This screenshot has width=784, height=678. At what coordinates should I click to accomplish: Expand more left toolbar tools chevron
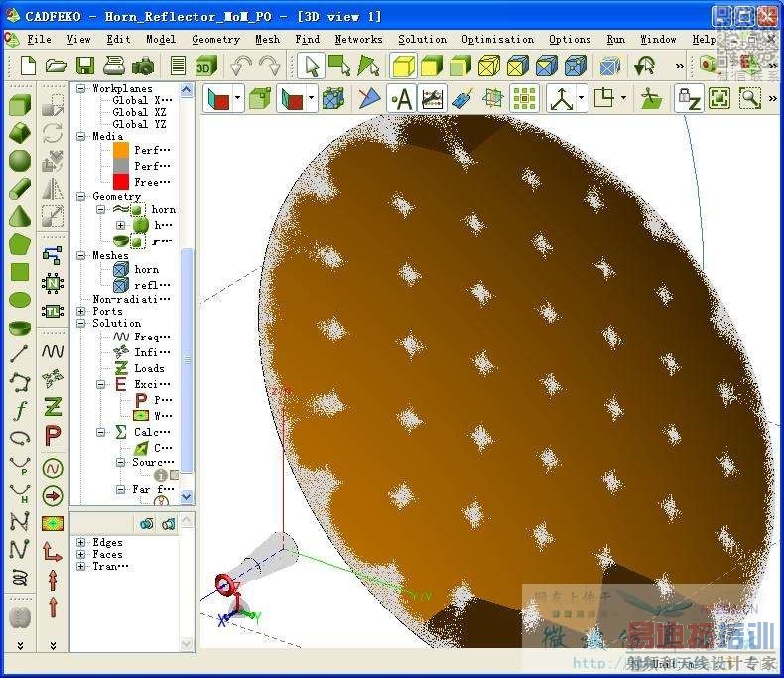click(x=20, y=645)
